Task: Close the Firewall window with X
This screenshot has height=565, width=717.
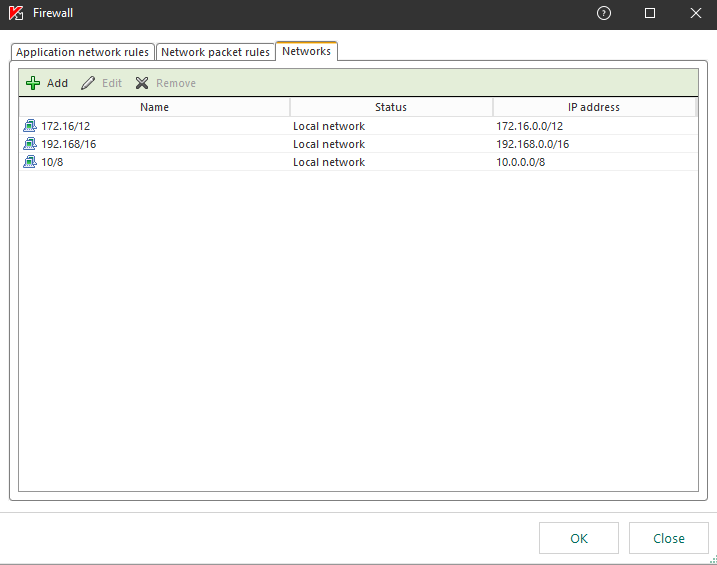Action: [696, 13]
